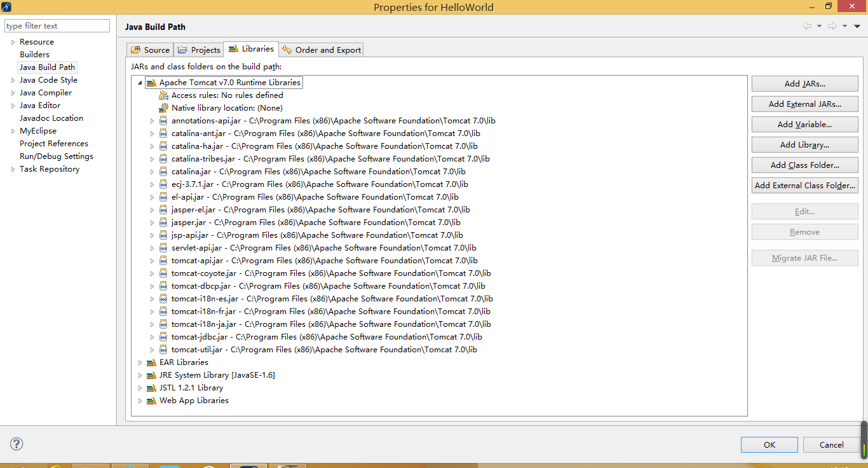Click the Native library location icon
The width and height of the screenshot is (868, 468).
[x=163, y=108]
